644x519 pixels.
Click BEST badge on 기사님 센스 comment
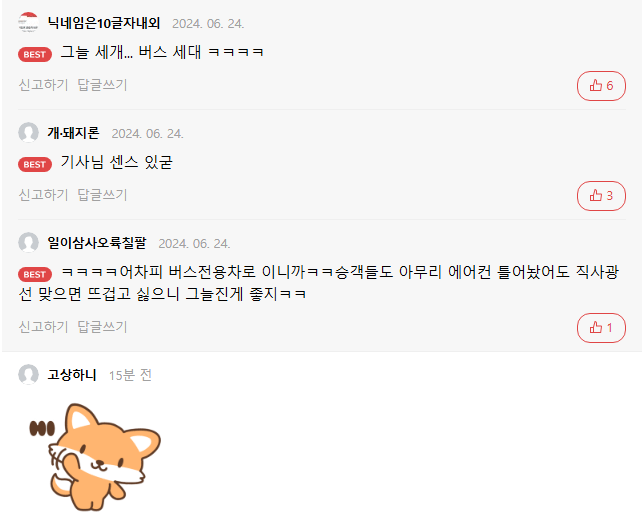[35, 164]
